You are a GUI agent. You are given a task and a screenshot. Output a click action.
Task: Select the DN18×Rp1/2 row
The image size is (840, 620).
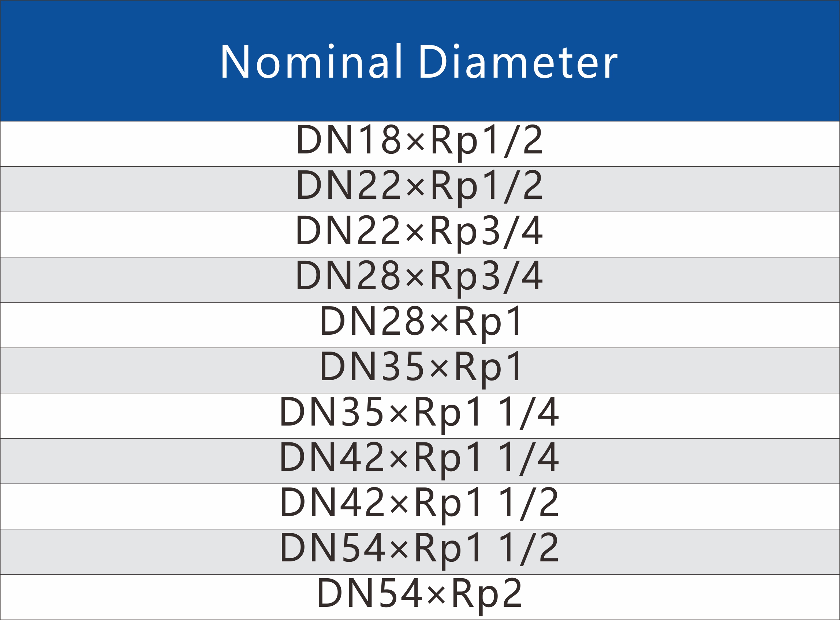tap(420, 144)
